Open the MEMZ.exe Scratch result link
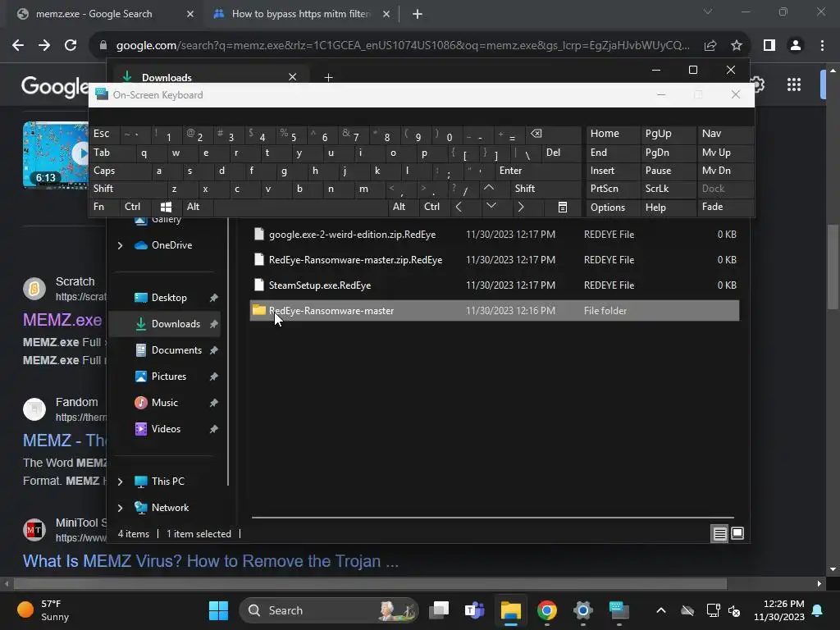Screen dimensions: 840x630 [x=62, y=320]
